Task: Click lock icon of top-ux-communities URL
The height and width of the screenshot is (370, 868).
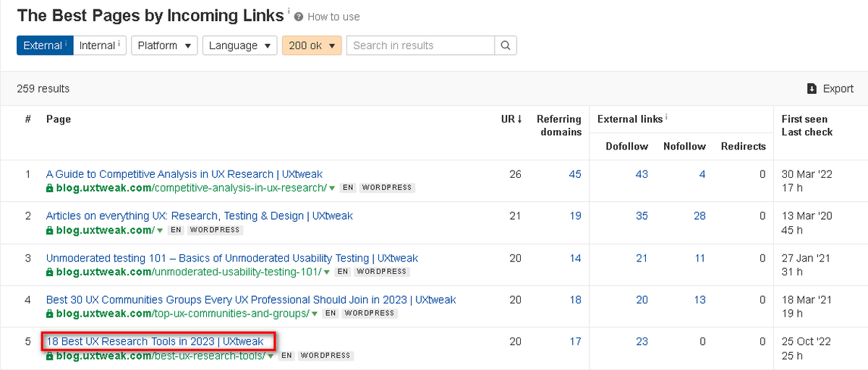Action: [x=50, y=314]
